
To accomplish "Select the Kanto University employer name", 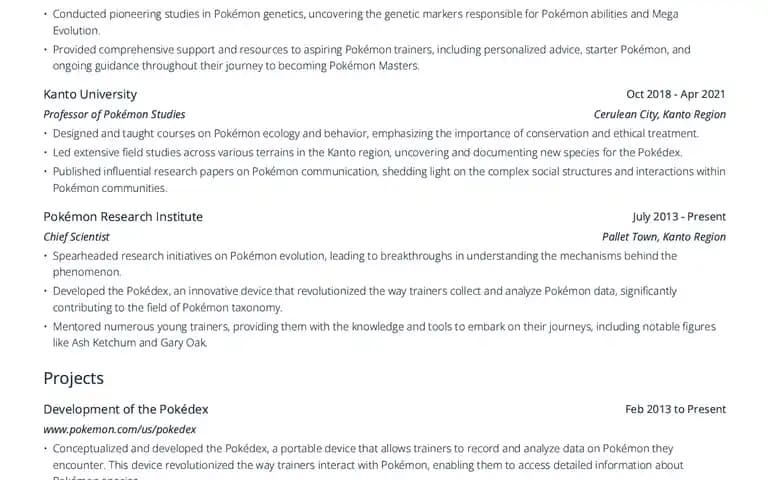I will [90, 94].
